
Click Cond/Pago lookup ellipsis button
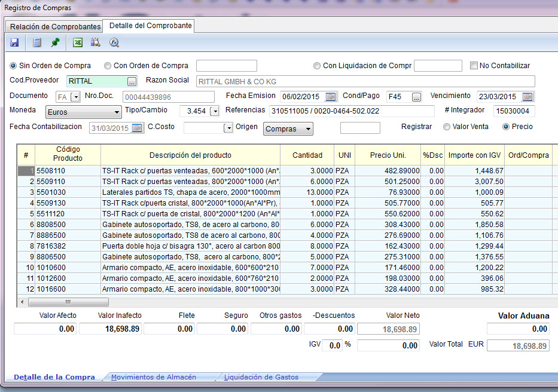coord(416,97)
